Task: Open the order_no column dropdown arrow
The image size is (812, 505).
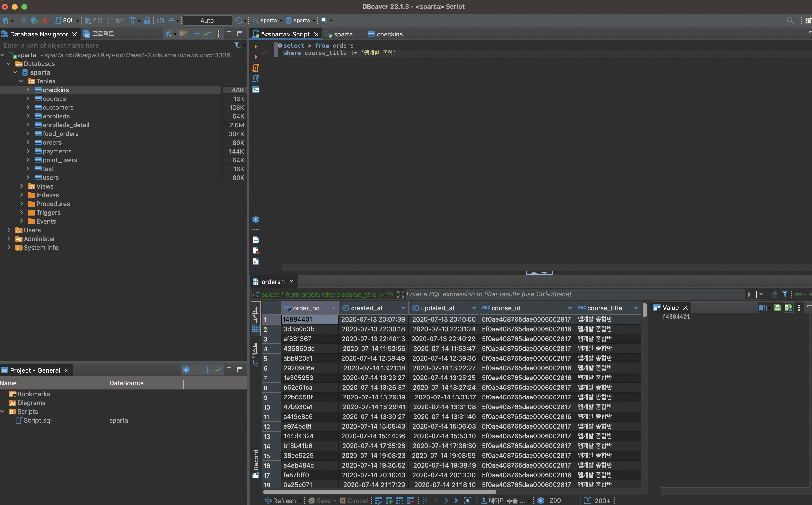Action: [x=333, y=308]
